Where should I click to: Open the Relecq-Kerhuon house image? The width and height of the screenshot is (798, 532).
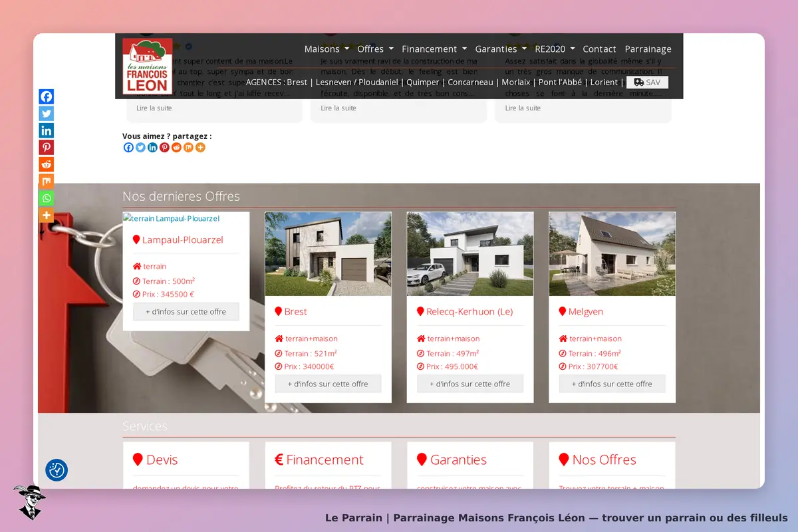[x=470, y=254]
